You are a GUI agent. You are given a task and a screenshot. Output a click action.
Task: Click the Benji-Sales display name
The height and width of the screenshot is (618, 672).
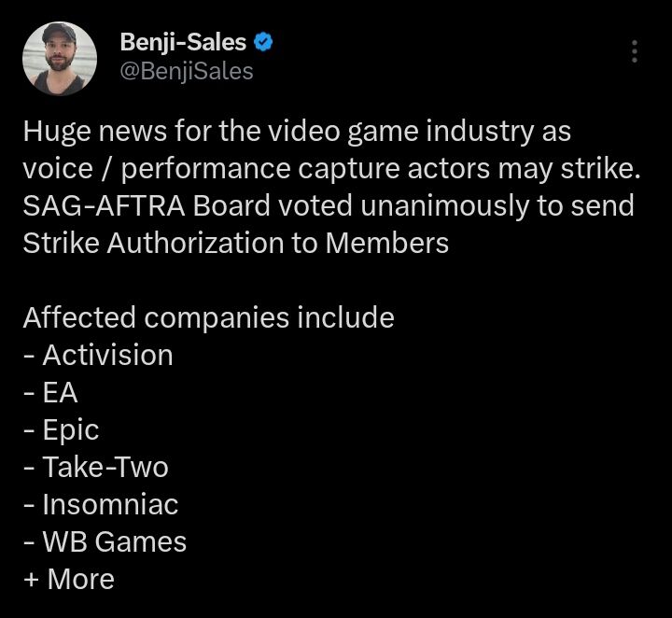pos(184,42)
